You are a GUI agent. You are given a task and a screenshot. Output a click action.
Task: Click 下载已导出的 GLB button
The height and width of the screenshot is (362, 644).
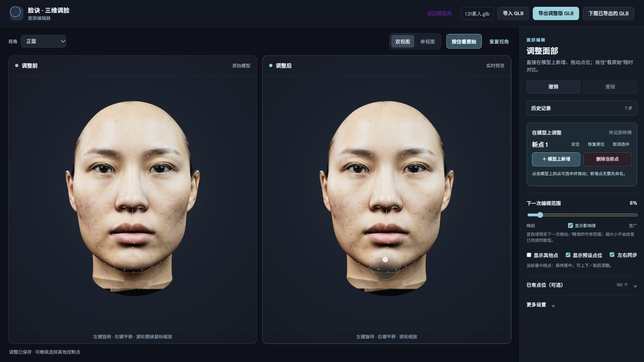[x=608, y=13]
